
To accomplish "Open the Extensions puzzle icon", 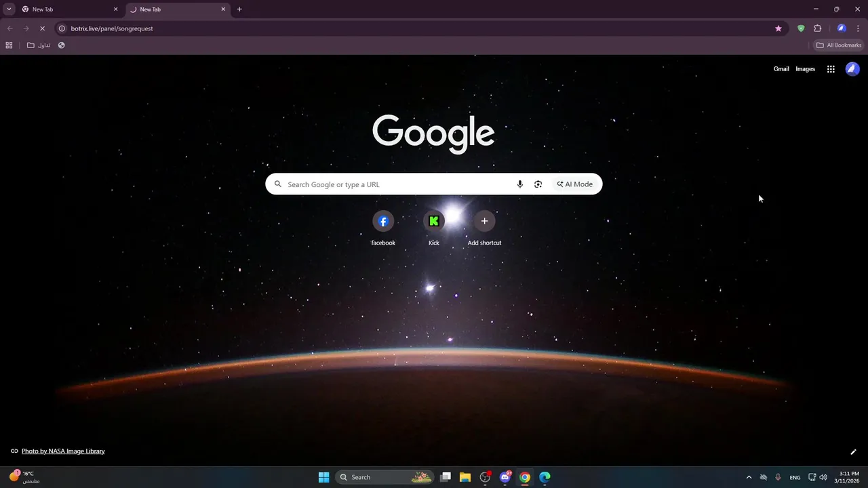I will tap(817, 28).
